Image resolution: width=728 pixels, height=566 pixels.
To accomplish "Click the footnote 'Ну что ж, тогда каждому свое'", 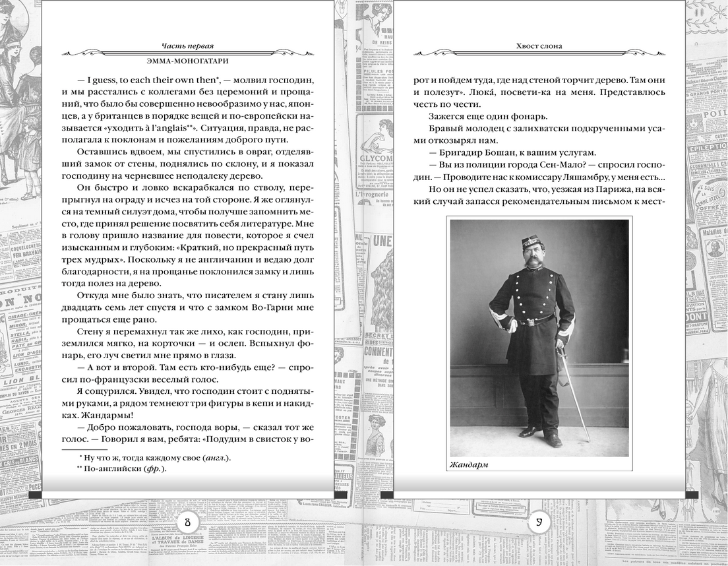I will tap(155, 456).
